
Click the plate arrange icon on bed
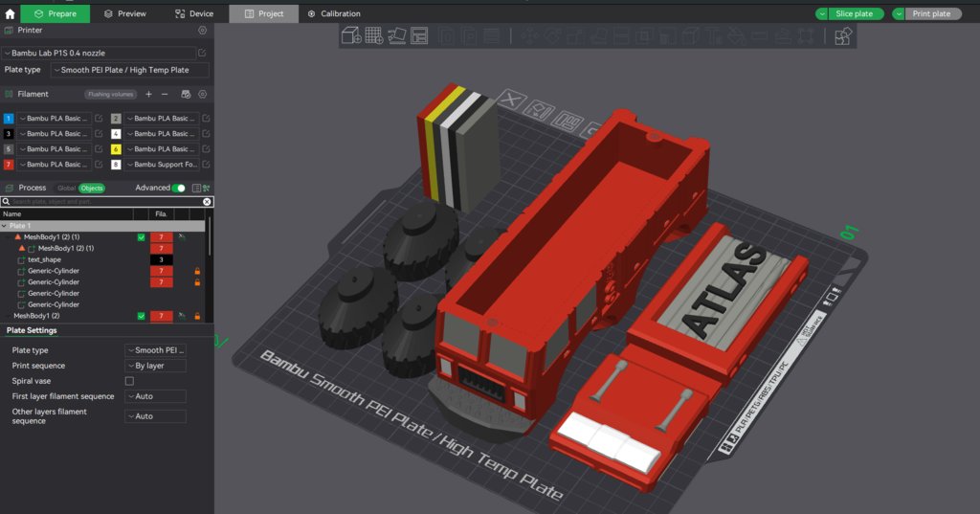pyautogui.click(x=567, y=121)
